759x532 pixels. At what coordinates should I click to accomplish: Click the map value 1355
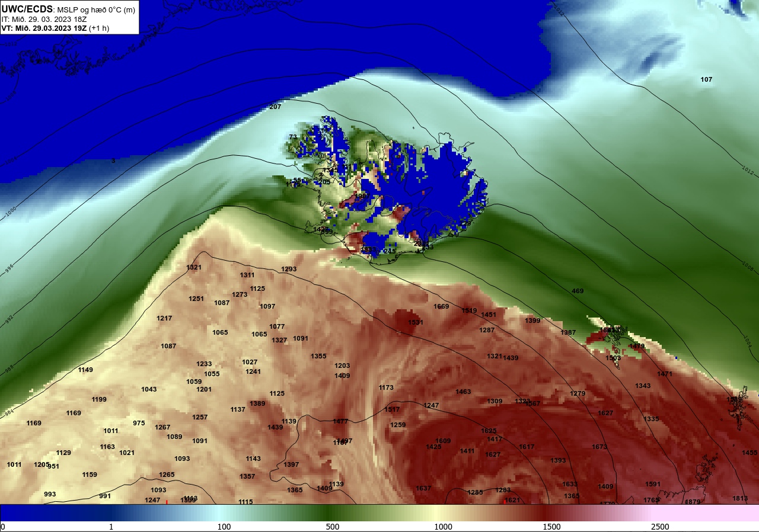click(318, 356)
